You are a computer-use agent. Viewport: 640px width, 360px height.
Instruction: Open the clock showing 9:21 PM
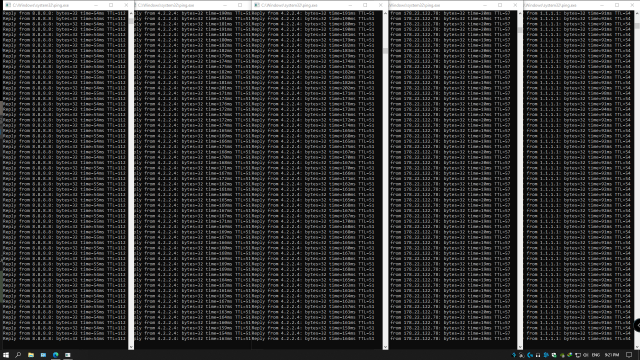[x=612, y=355]
